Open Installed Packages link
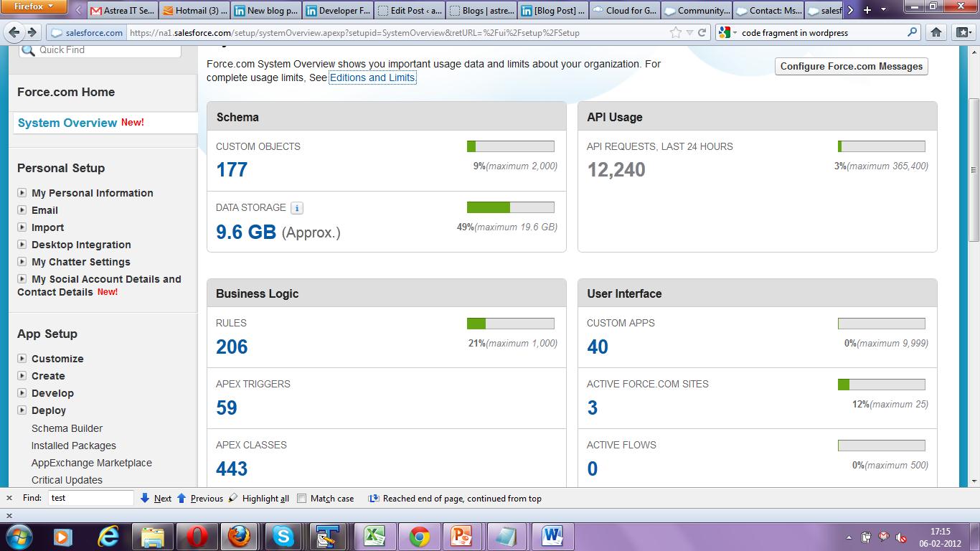Screen dimensions: 980x551 [x=74, y=446]
